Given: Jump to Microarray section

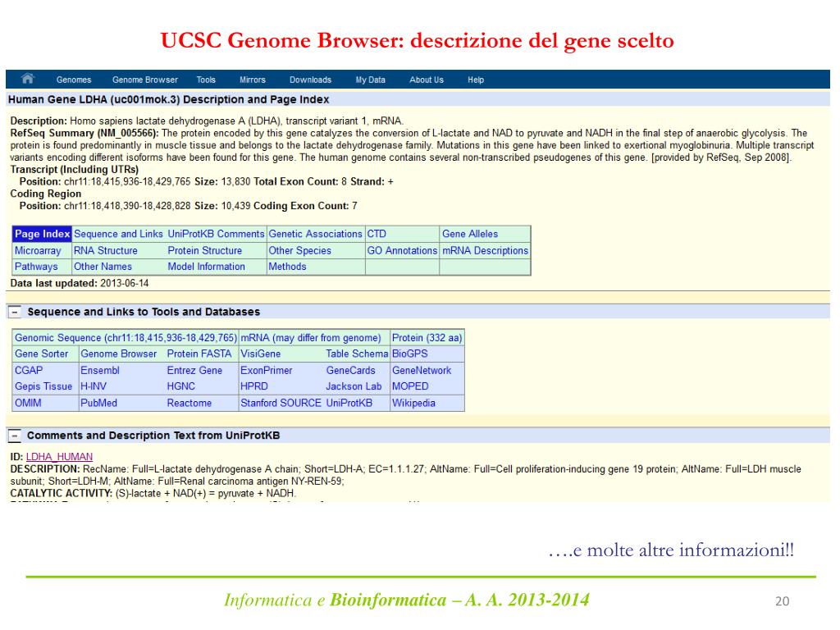Looking at the screenshot, I should (x=38, y=251).
